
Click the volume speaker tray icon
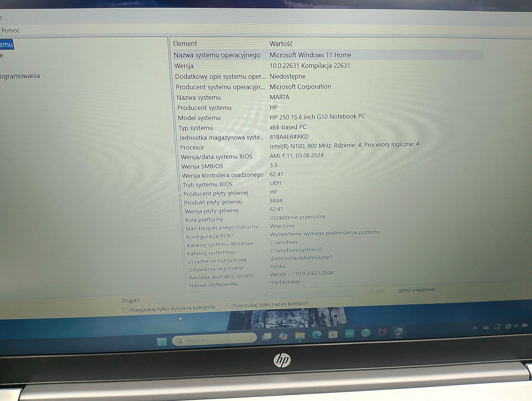[x=516, y=326]
